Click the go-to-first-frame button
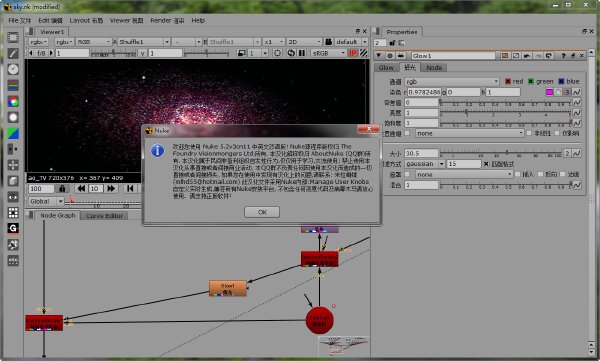Screen dimensions: 600x361 coord(130,188)
